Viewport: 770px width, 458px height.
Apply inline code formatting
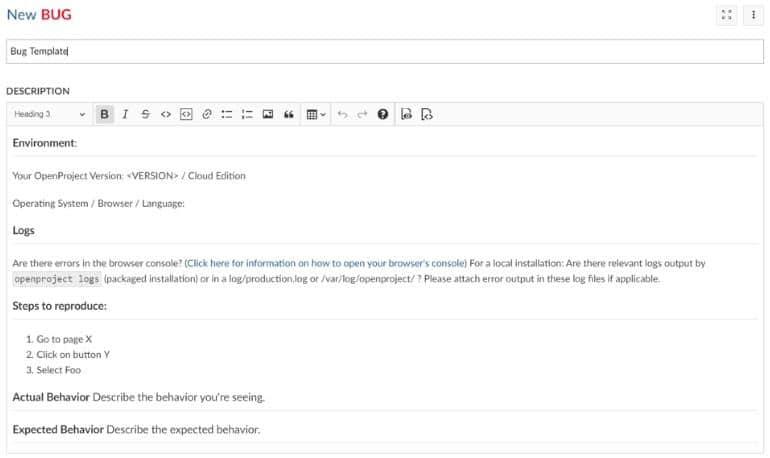(x=165, y=114)
